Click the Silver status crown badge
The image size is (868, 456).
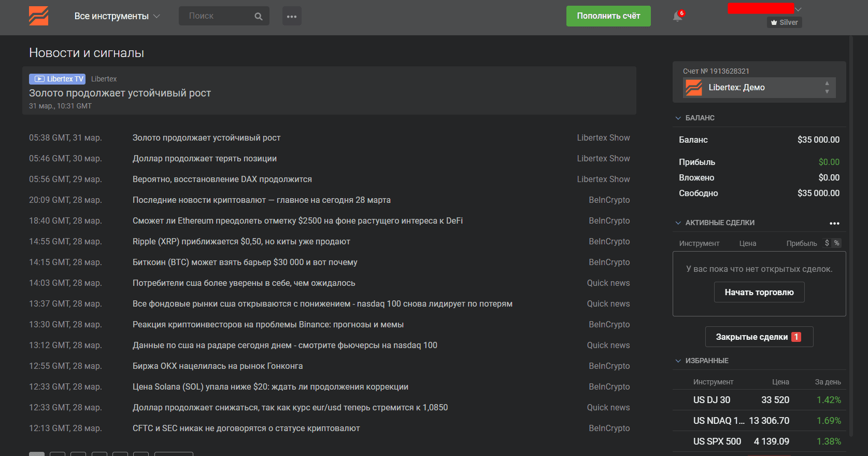[x=784, y=22]
